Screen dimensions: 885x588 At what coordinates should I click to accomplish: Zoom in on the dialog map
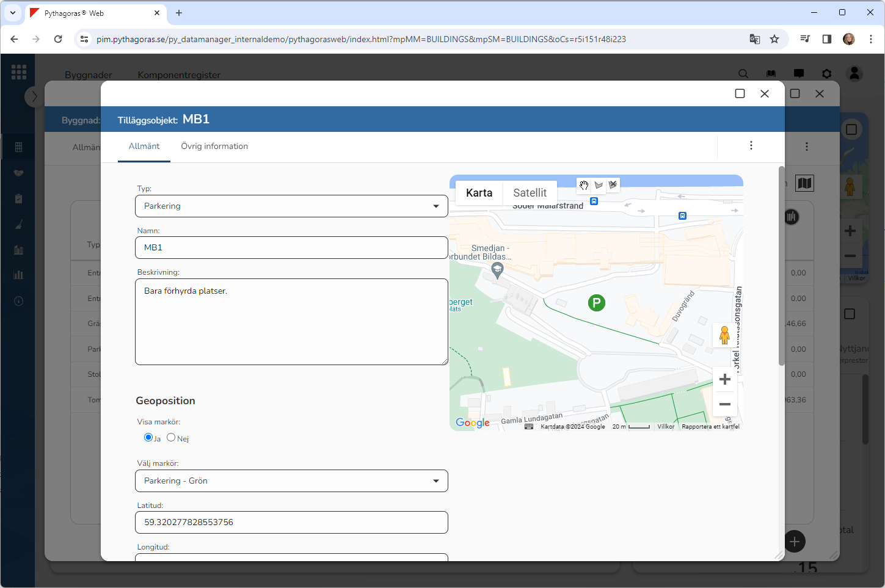click(x=725, y=379)
